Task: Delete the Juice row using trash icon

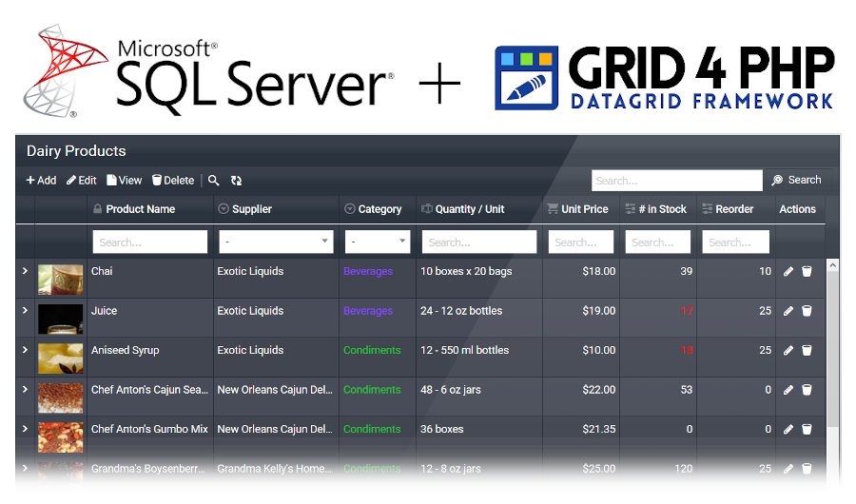Action: click(x=807, y=311)
